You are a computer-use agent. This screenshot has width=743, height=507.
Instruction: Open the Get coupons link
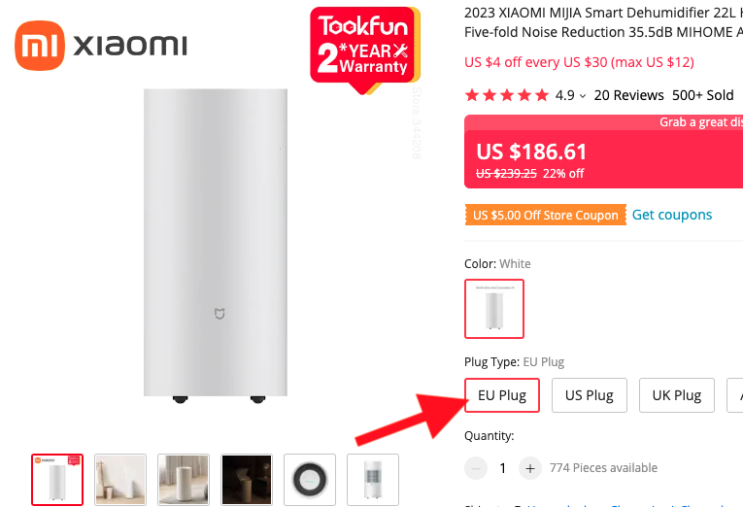(672, 215)
